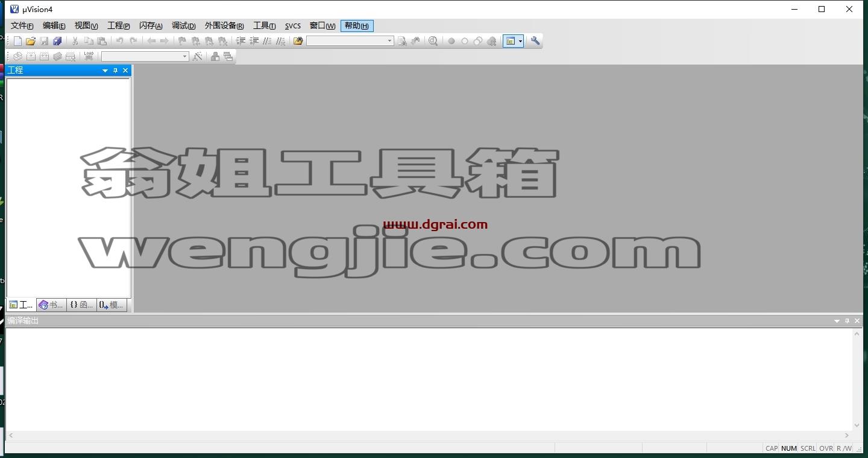
Task: Open manage project components icon
Action: click(x=215, y=56)
